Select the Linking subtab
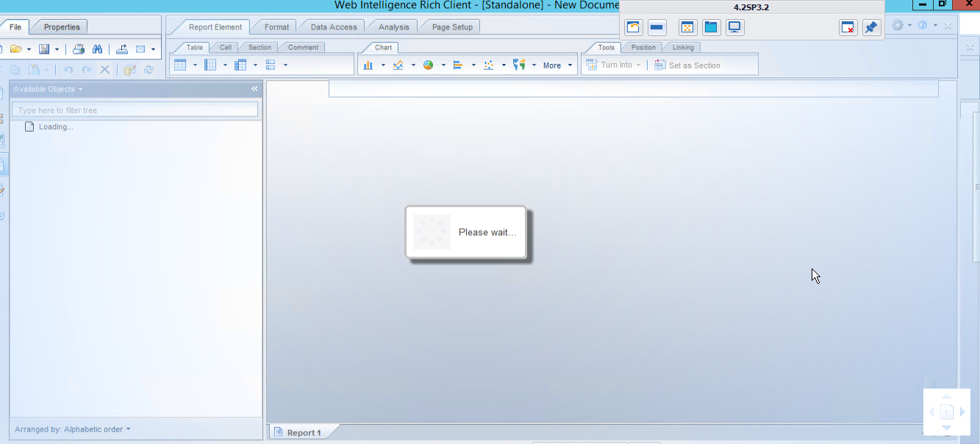 tap(683, 48)
